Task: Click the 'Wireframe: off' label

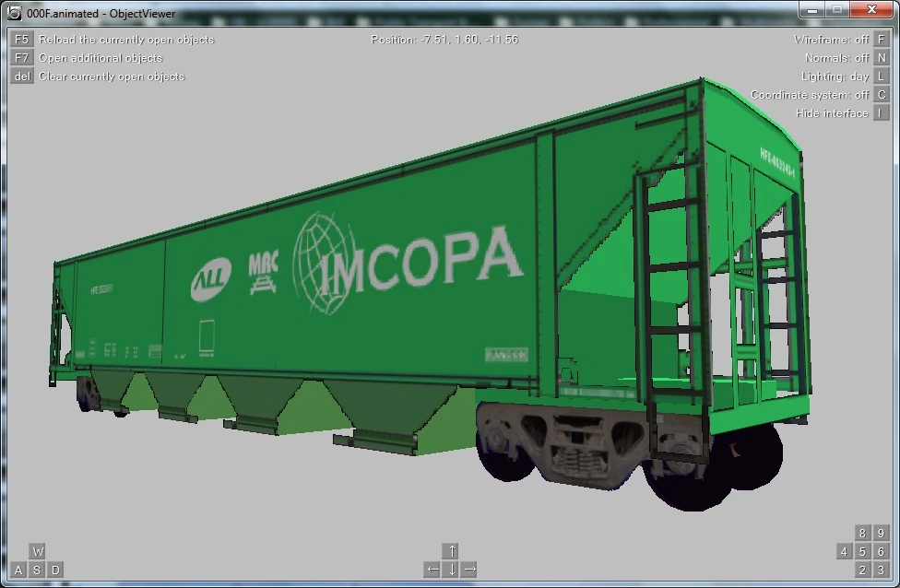Action: pos(831,40)
